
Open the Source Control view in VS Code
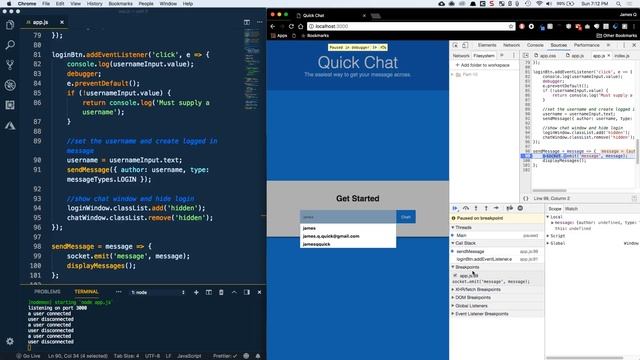[10, 65]
